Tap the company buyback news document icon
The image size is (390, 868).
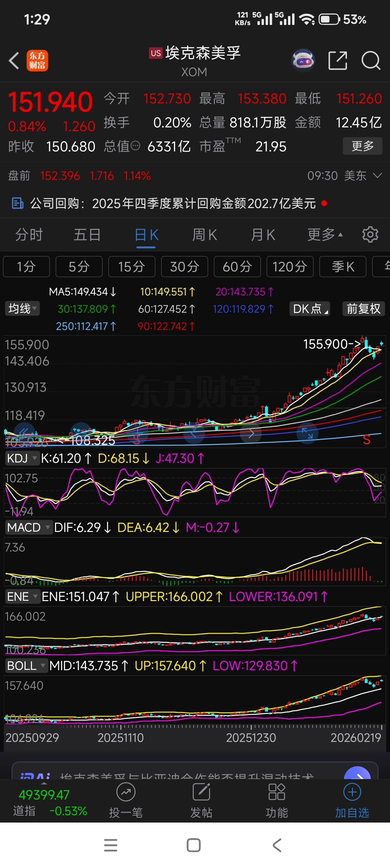[18, 203]
